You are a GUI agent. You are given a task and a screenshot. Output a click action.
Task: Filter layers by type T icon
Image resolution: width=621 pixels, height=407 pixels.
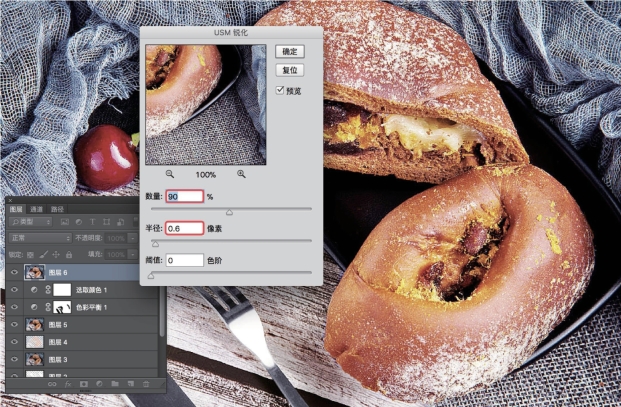(92, 222)
